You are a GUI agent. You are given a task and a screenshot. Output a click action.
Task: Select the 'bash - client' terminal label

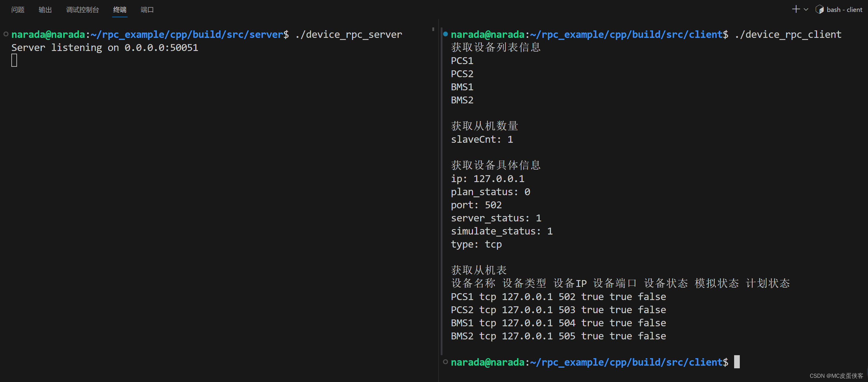(844, 10)
